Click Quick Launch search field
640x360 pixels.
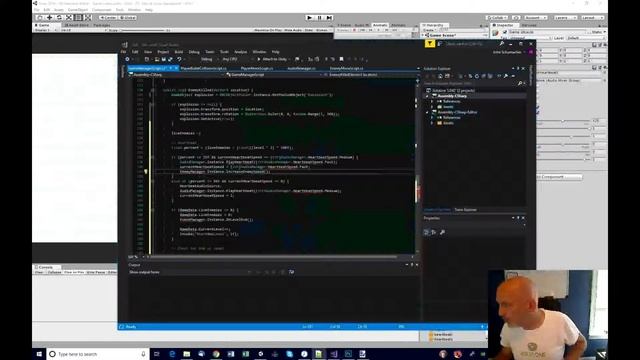471,44
